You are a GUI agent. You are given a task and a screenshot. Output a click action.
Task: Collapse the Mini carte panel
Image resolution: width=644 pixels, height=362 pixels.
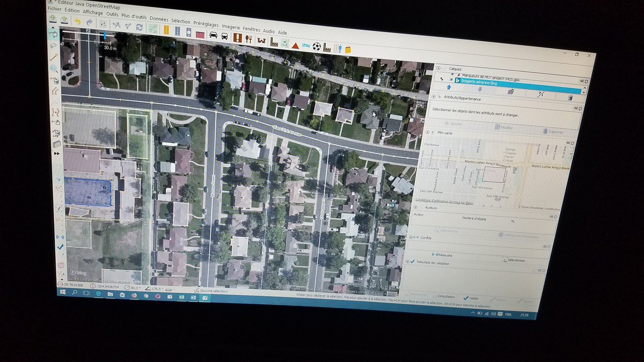click(427, 132)
